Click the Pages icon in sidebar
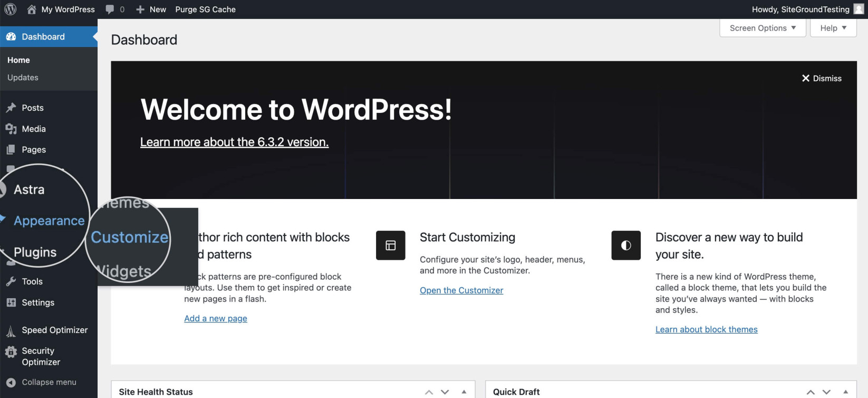The width and height of the screenshot is (868, 398). point(11,150)
